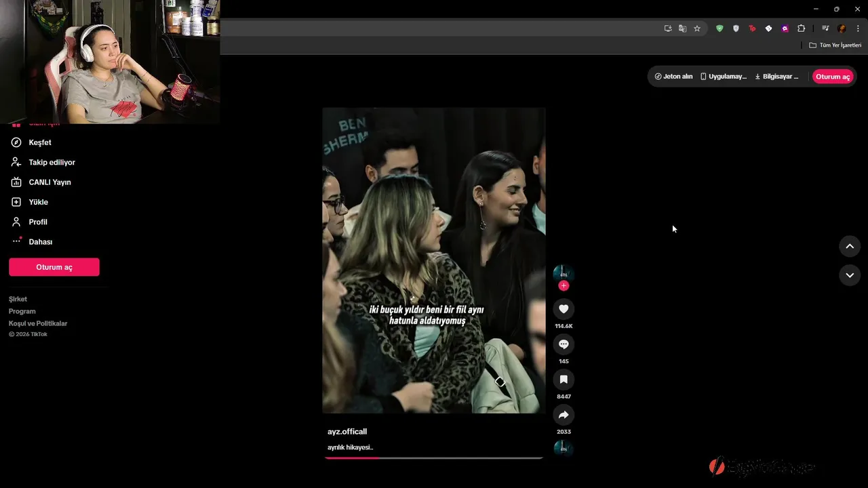Screen dimensions: 868x488
Task: Save the video with the bookmark icon
Action: tap(564, 380)
